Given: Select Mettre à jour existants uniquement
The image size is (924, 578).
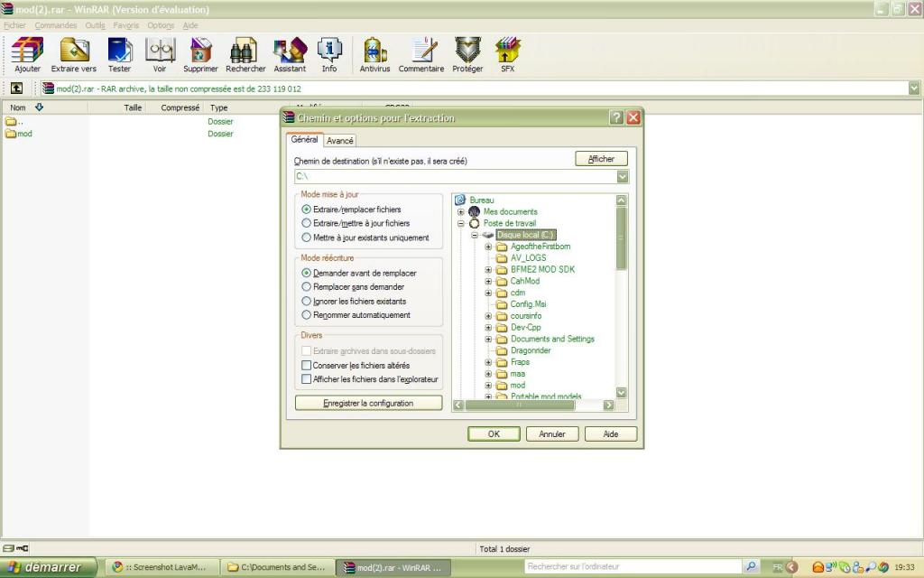Looking at the screenshot, I should pos(306,238).
